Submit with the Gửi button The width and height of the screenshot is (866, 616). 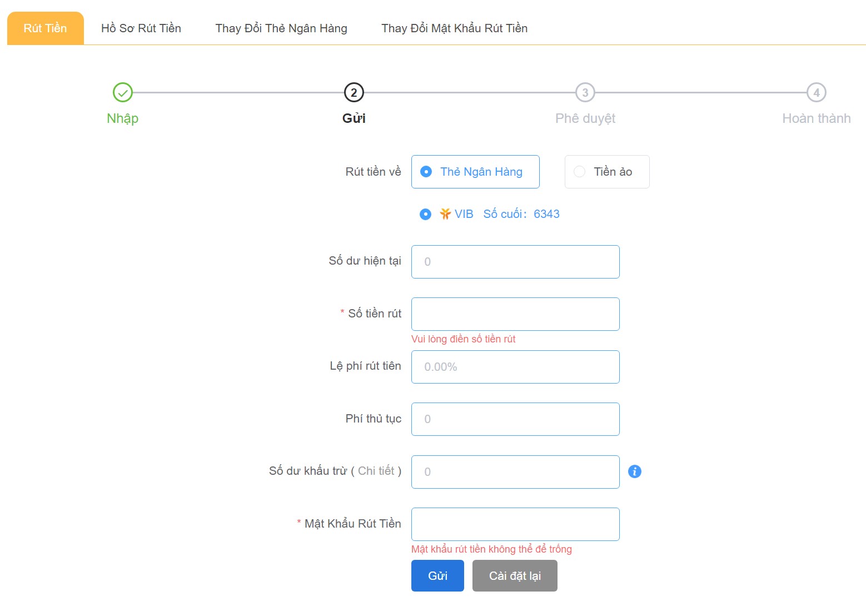coord(437,576)
